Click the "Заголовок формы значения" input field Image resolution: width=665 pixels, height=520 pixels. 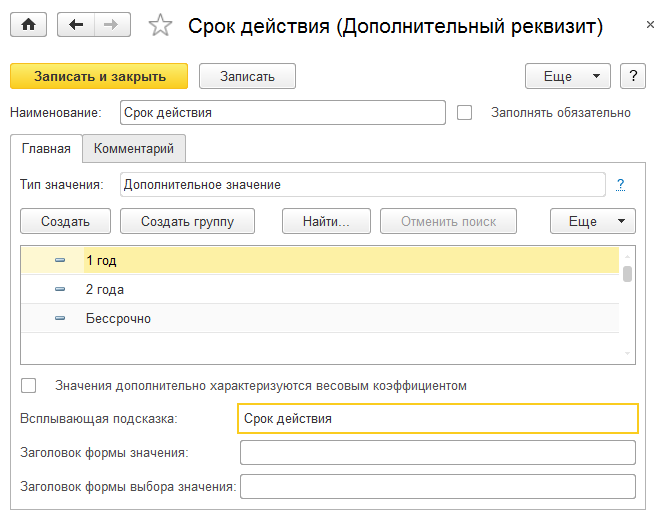click(x=437, y=453)
